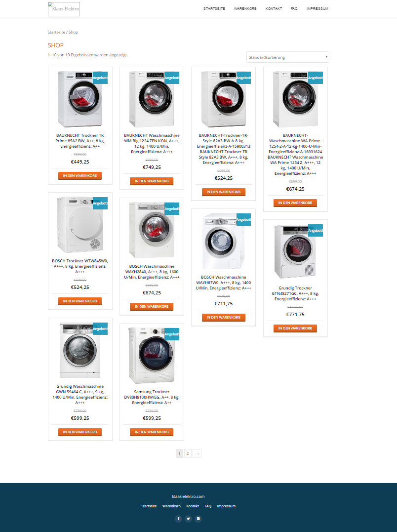The image size is (397, 532).
Task: Open FAQ in the top navigation
Action: click(294, 8)
